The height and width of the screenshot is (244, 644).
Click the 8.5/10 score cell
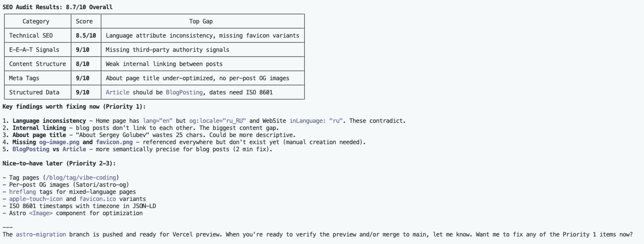(86, 36)
